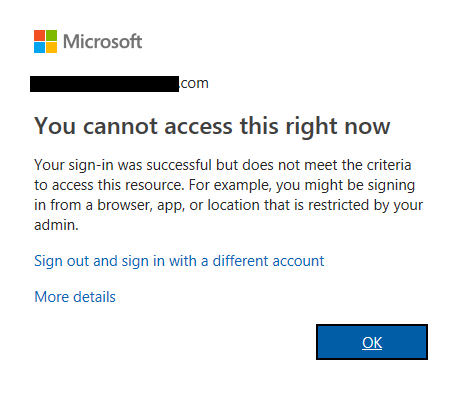
Task: Click the word location in the message
Action: [x=233, y=205]
